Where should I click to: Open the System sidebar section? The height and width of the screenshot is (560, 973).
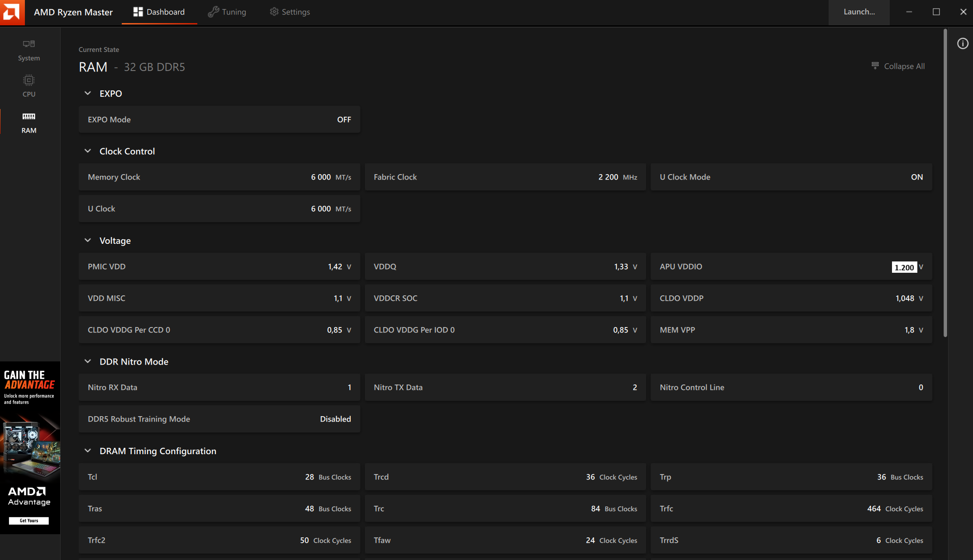(x=29, y=50)
